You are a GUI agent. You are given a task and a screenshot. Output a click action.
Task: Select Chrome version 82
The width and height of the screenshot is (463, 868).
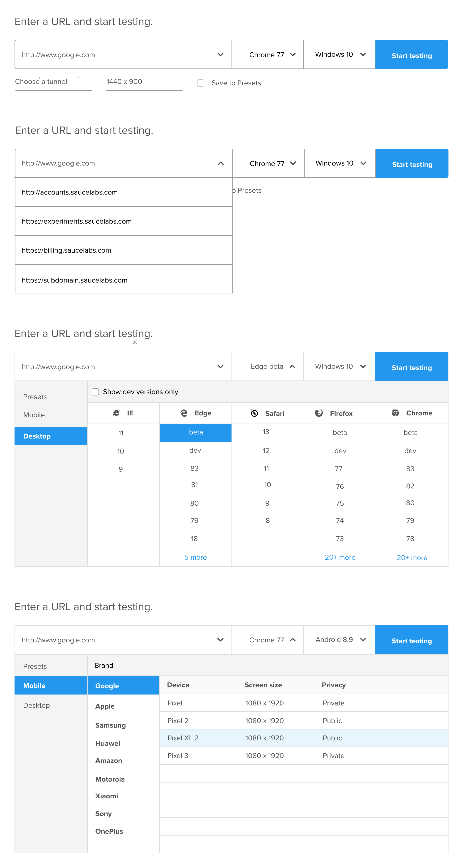tap(410, 486)
